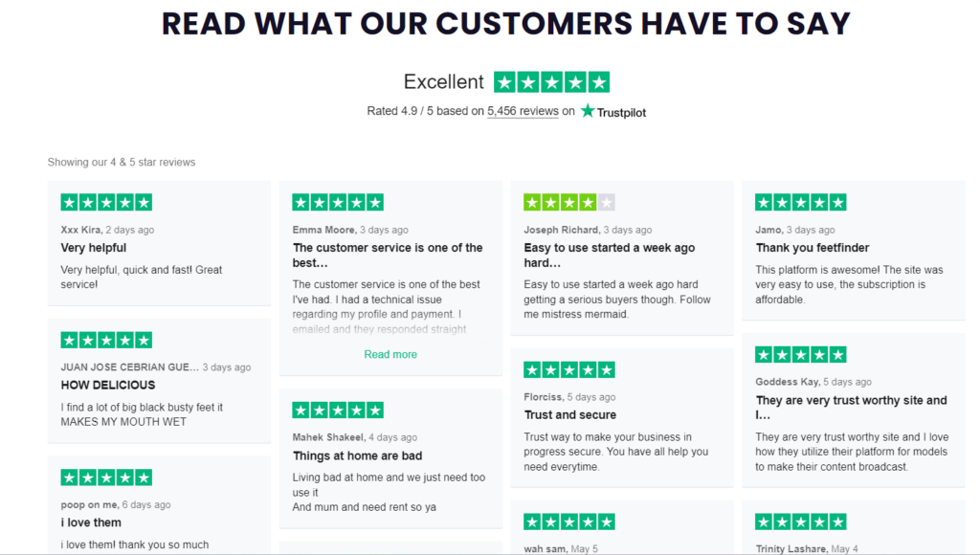Click star rating on Xxx Kira's review
The image size is (980, 555).
click(x=106, y=203)
